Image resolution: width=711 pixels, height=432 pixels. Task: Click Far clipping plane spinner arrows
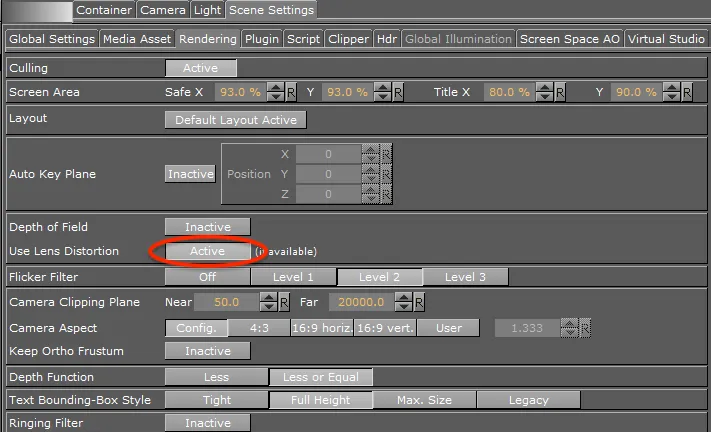coord(404,302)
